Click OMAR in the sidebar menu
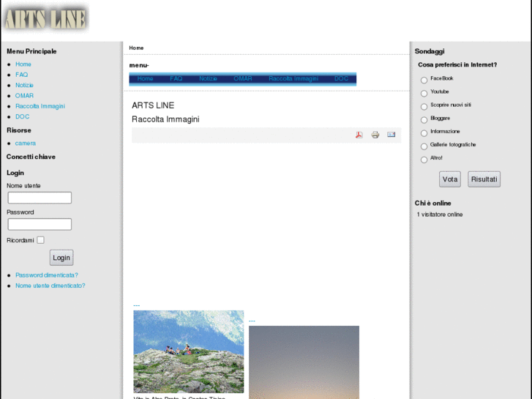This screenshot has height=399, width=532. tap(24, 96)
